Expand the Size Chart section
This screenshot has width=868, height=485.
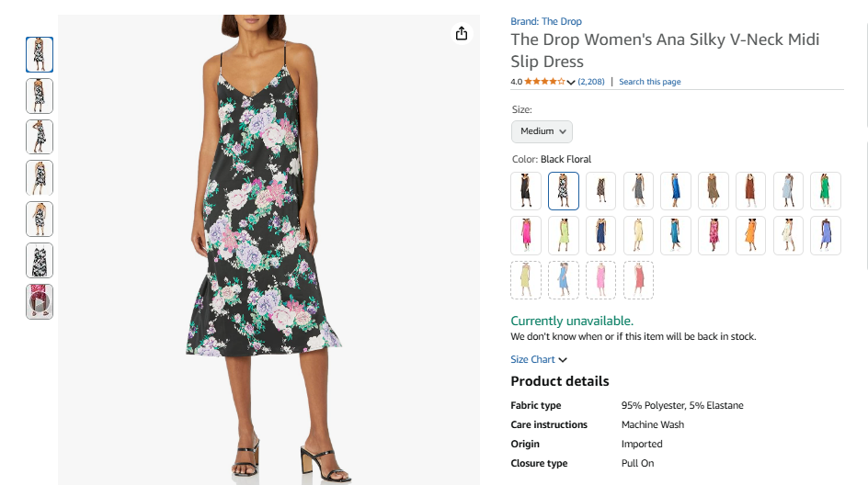click(539, 359)
